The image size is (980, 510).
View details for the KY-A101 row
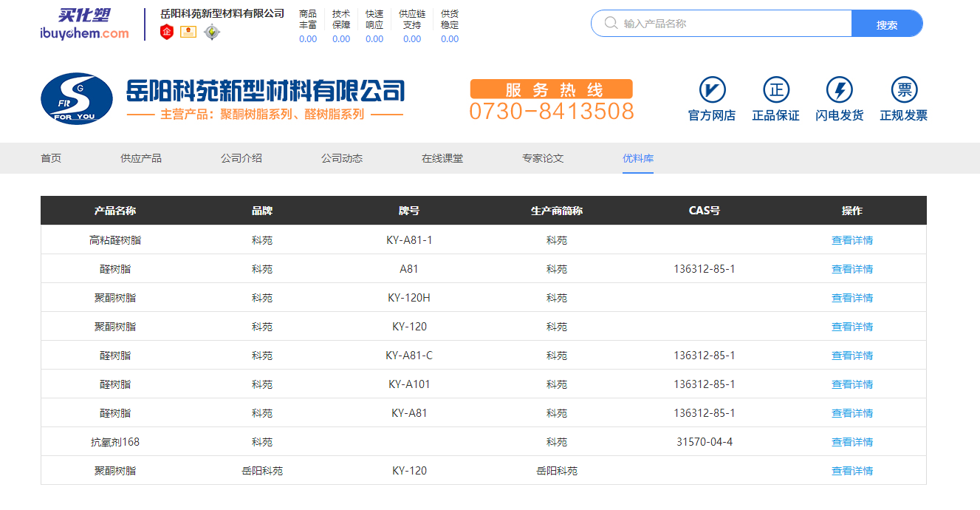pyautogui.click(x=852, y=384)
